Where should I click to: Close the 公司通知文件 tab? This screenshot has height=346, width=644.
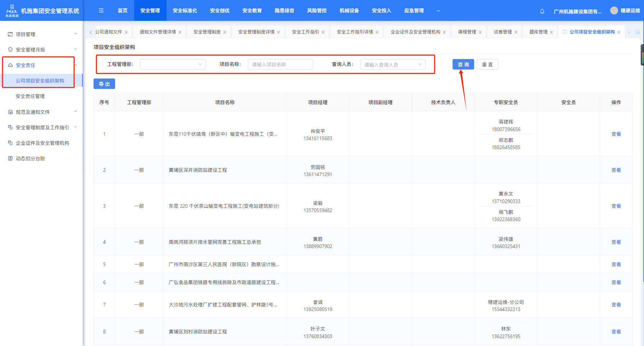pyautogui.click(x=126, y=32)
